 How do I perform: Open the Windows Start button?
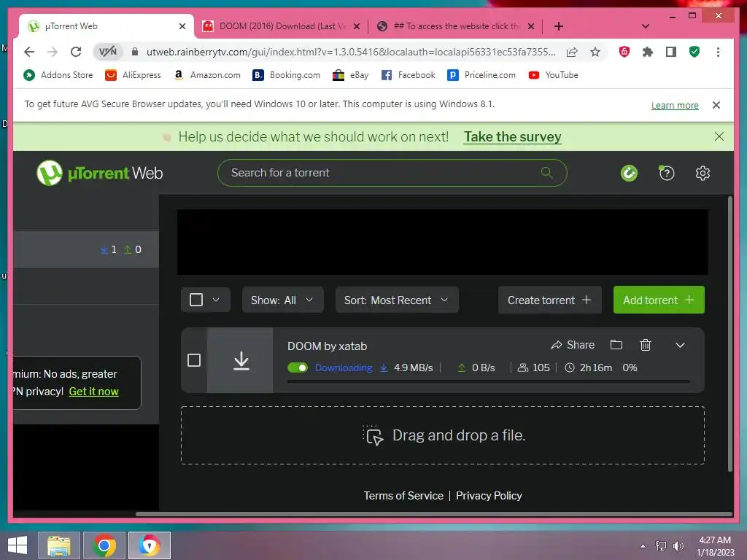[18, 545]
